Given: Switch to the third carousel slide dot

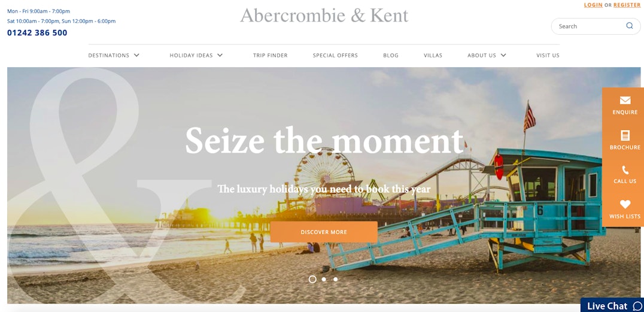Looking at the screenshot, I should (x=336, y=279).
